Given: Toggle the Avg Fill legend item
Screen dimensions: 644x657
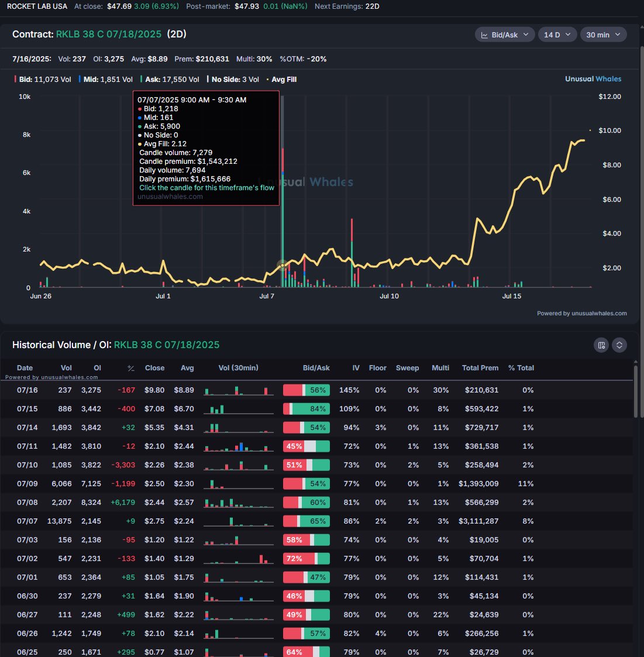Looking at the screenshot, I should click(281, 79).
